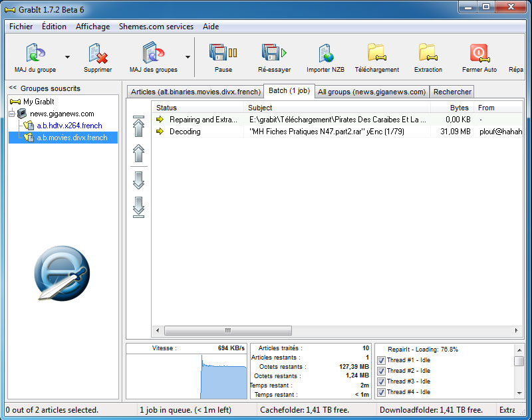
Task: Open the Shemes.com services menu
Action: pyautogui.click(x=156, y=27)
